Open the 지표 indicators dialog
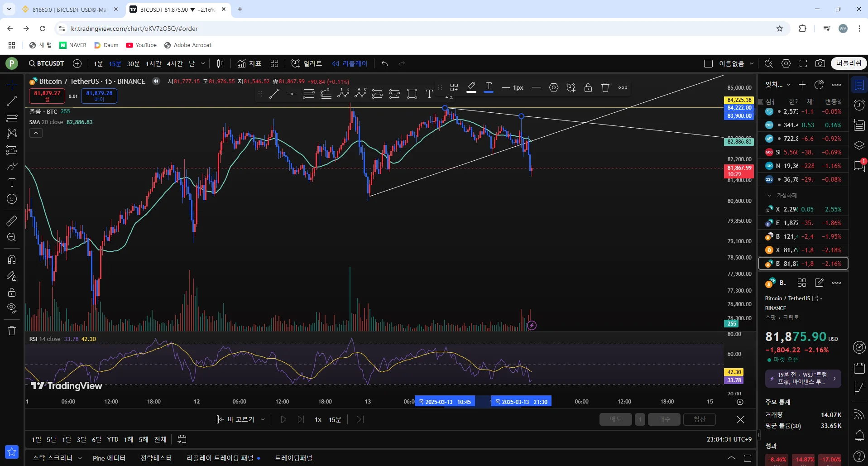868x466 pixels. click(249, 63)
